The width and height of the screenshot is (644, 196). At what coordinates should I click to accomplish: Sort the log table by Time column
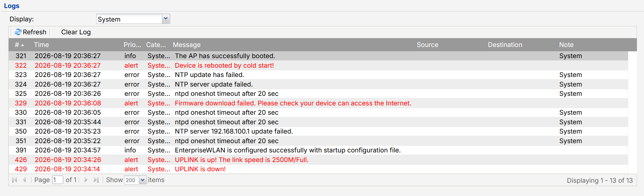click(x=41, y=45)
